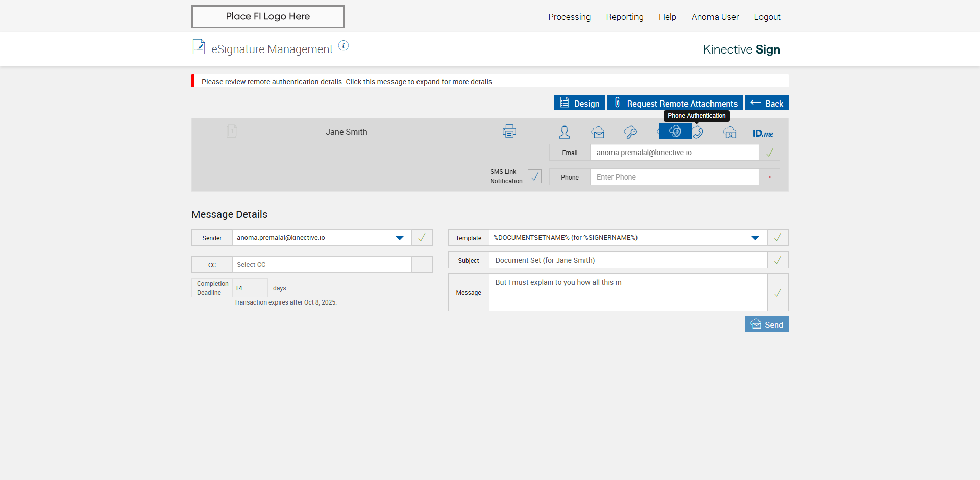The image size is (980, 480).
Task: Send the eSignature request
Action: click(767, 324)
